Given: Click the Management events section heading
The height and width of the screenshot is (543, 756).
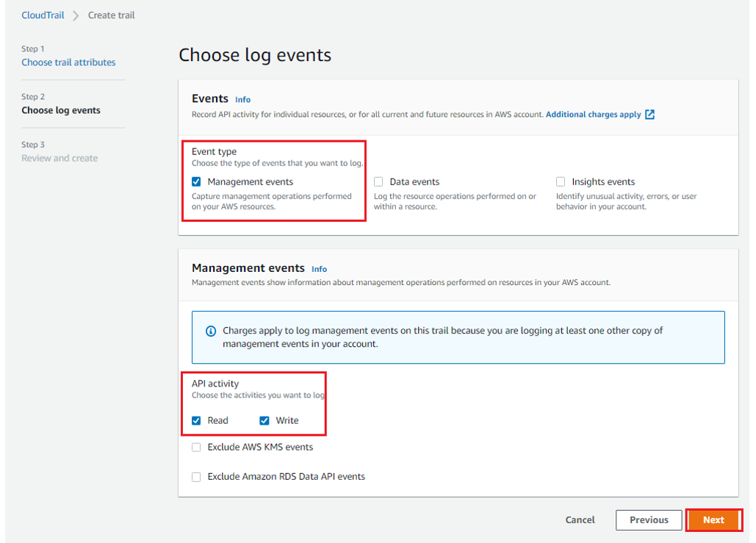Looking at the screenshot, I should tap(248, 267).
